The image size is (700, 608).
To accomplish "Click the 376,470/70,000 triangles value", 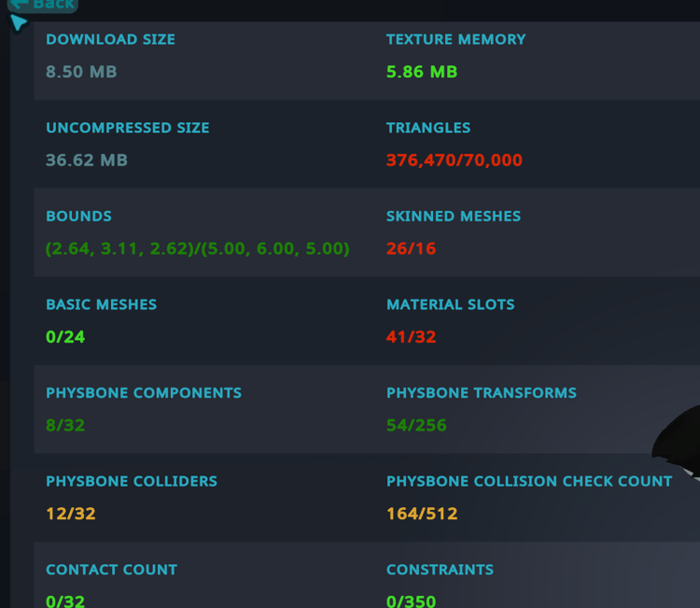I will (454, 160).
